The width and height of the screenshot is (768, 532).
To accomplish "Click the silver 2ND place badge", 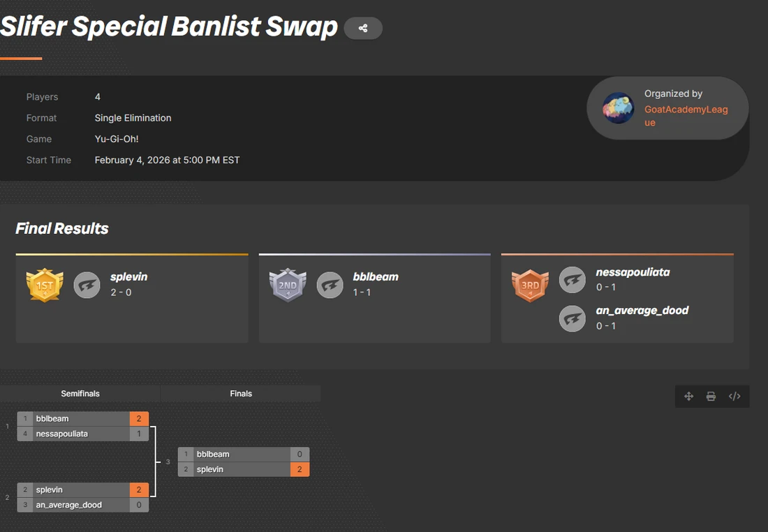I will (288, 285).
